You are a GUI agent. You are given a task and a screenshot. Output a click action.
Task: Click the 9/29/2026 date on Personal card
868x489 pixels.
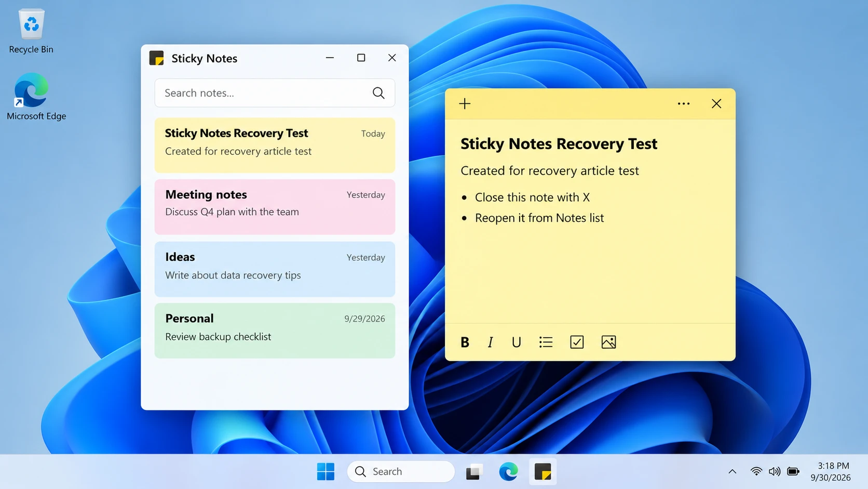364,319
